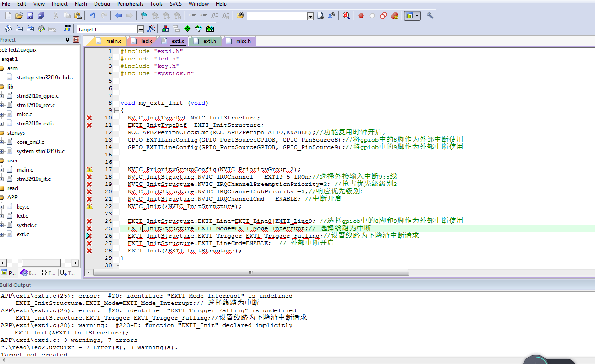
Task: Expand stm32f10x_it.c node in tree
Action: click(2, 179)
